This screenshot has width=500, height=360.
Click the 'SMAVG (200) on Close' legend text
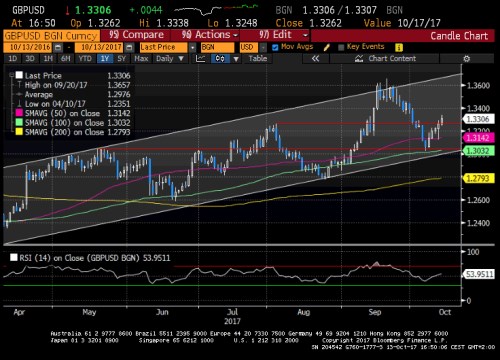[x=64, y=132]
